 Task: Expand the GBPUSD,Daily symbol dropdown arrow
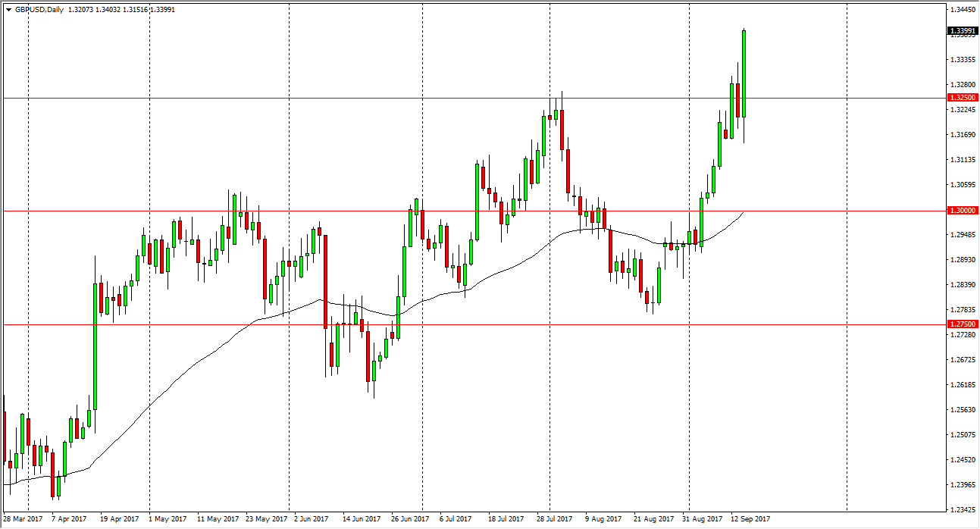[9, 8]
